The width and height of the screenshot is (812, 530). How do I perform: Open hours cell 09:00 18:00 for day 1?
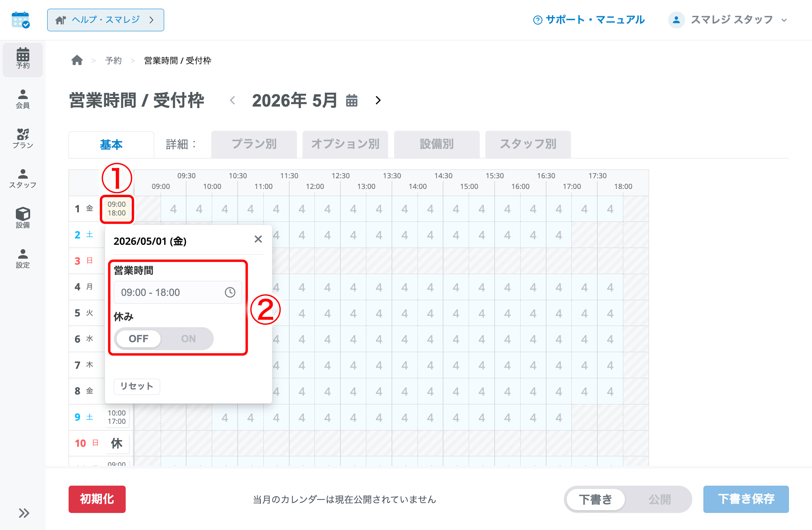coord(117,209)
